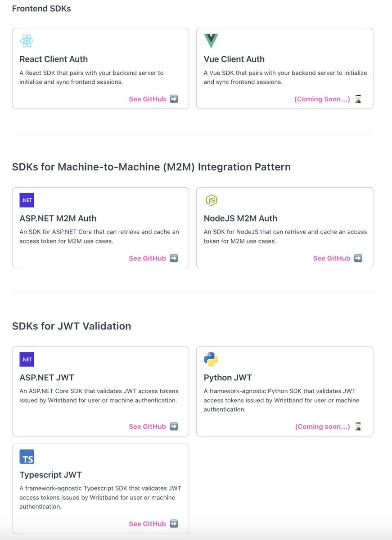
Task: Select the Typescript JWT card title
Action: pos(51,475)
